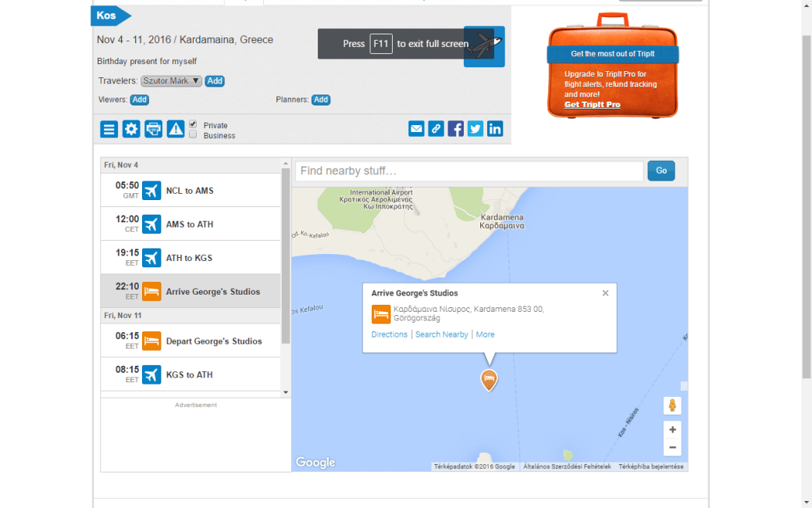Share trip on LinkedIn
Viewport: 812px width, 508px height.
pos(495,129)
